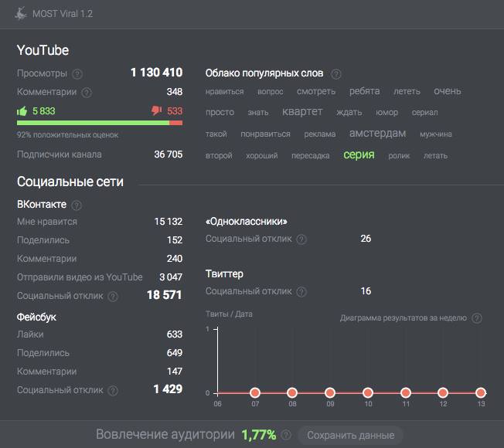Open help icon for ВКонтакте Социальный отклик
Viewport: 504px width, 448px height.
tap(113, 297)
